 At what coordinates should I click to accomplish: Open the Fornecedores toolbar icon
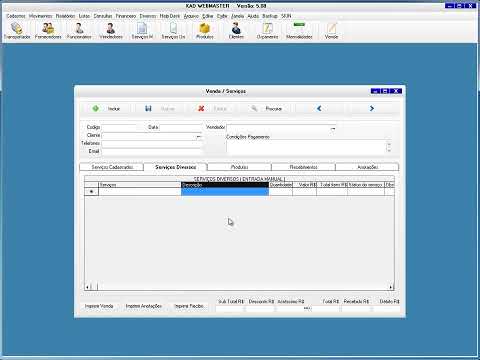click(x=48, y=31)
